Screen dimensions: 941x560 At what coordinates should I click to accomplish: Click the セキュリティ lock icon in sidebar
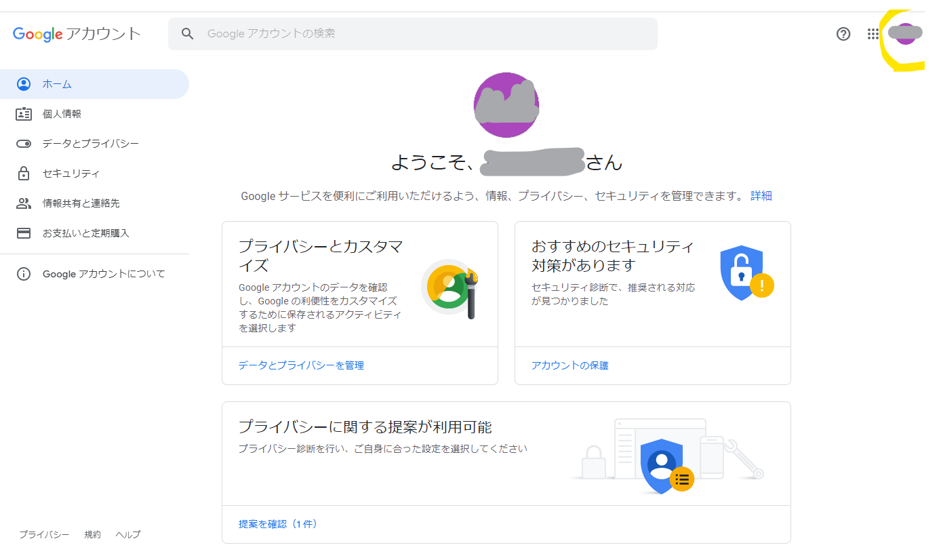pyautogui.click(x=24, y=173)
